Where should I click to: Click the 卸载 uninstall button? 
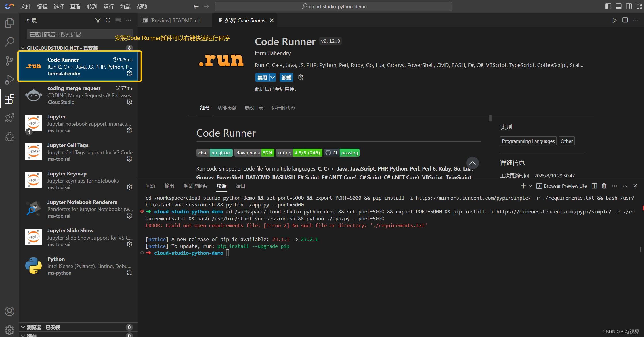(286, 77)
